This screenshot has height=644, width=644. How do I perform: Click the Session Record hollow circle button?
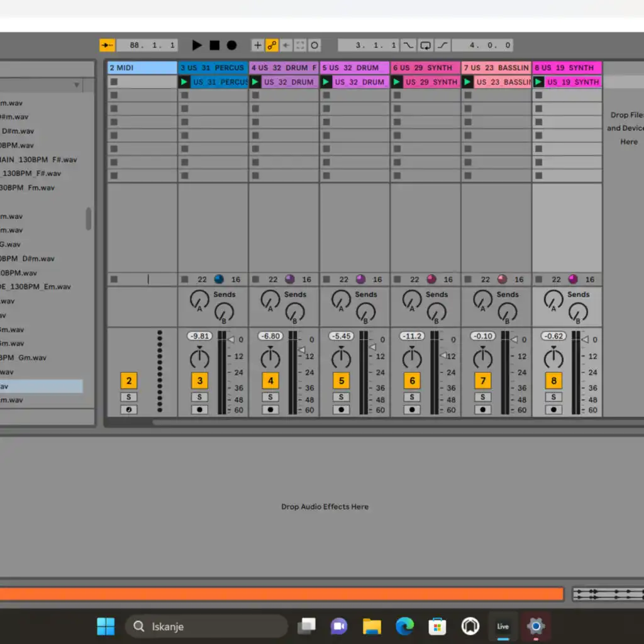[x=314, y=45]
